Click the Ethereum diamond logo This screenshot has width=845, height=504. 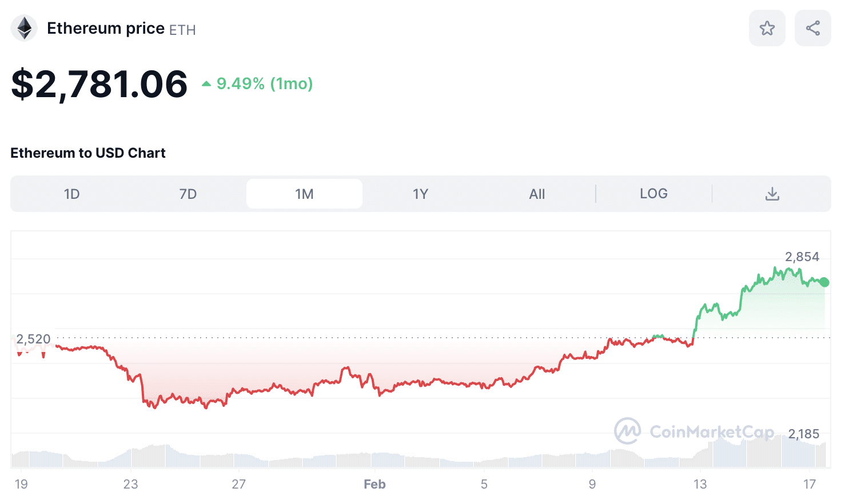point(24,28)
